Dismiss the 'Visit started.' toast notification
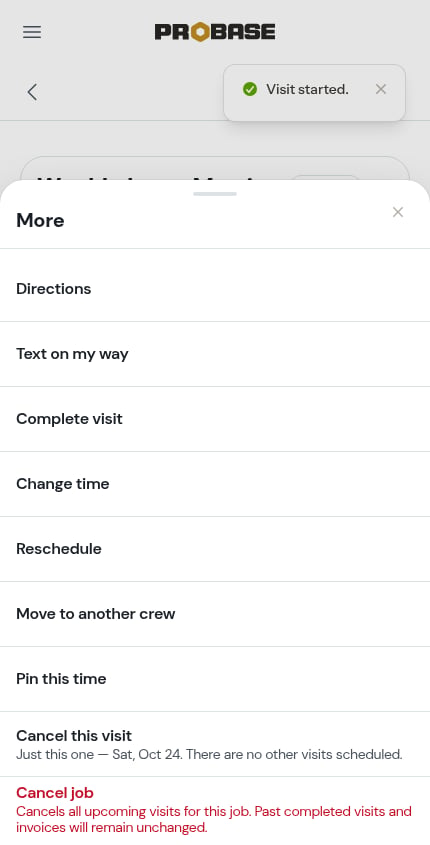Viewport: 430px width, 845px height. coord(381,89)
